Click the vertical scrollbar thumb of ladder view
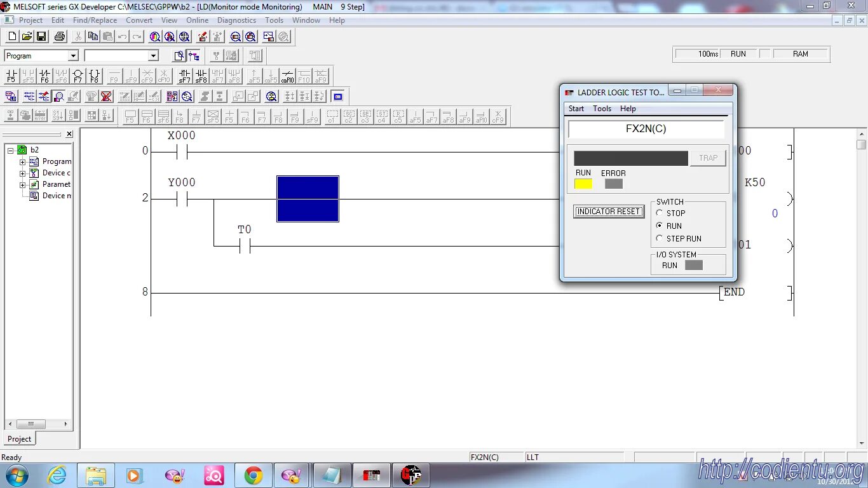This screenshot has height=488, width=868. pos(862,145)
